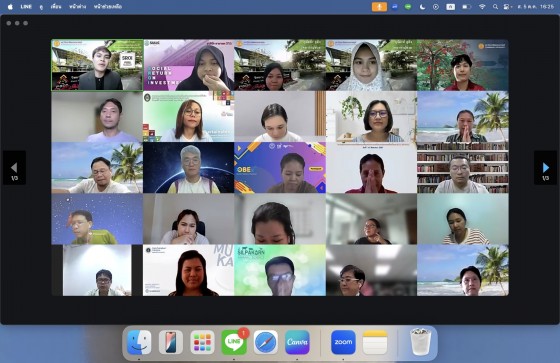Image resolution: width=560 pixels, height=363 pixels.
Task: Open Control Center from menu bar
Action: click(508, 7)
